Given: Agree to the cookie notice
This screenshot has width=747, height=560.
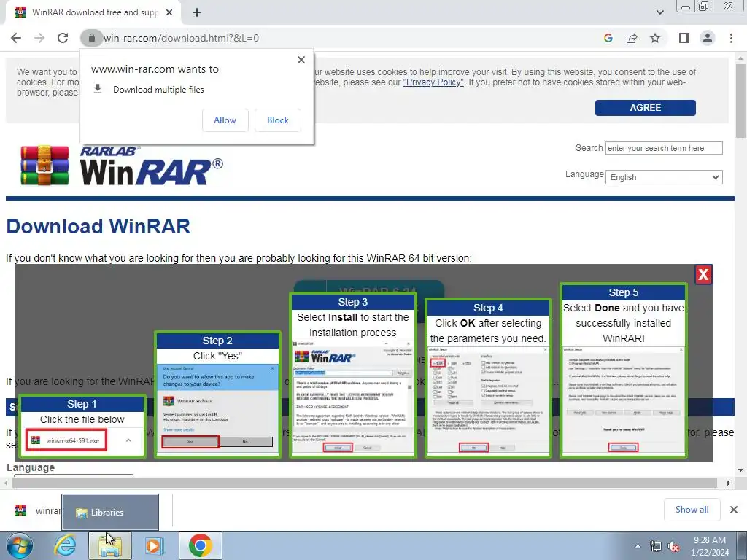Looking at the screenshot, I should click(x=645, y=108).
